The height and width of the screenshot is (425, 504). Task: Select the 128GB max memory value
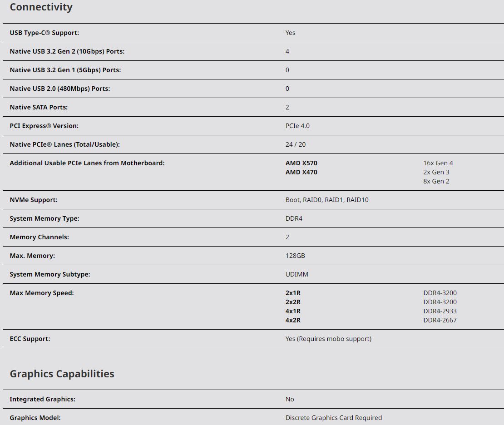[x=295, y=256]
